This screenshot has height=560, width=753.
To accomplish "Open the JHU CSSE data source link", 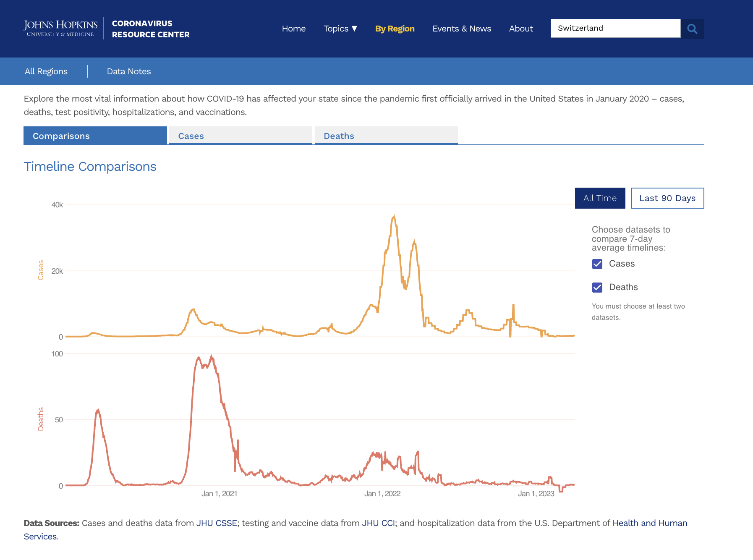I will (216, 523).
